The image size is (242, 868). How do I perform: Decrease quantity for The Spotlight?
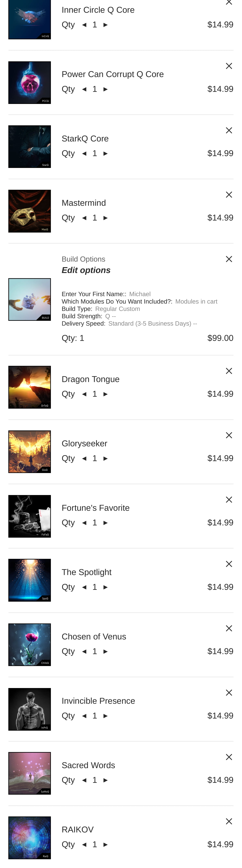pos(84,587)
